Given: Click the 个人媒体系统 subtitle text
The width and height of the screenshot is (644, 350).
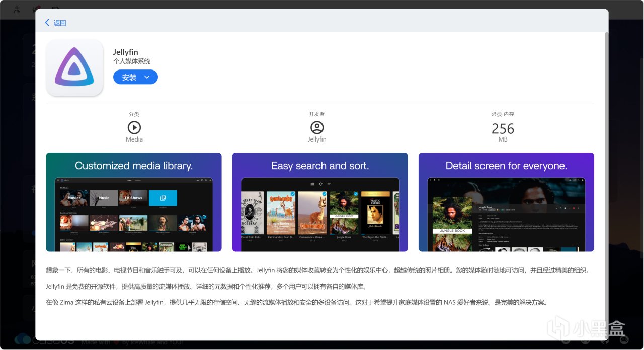Looking at the screenshot, I should click(132, 61).
